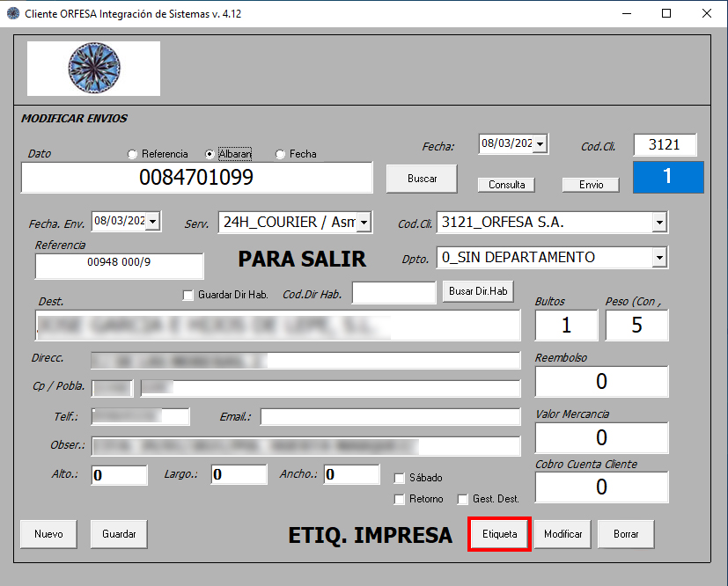Screen dimensions: 728x586
Task: Open the Dpto. department dropdown
Action: 659,258
